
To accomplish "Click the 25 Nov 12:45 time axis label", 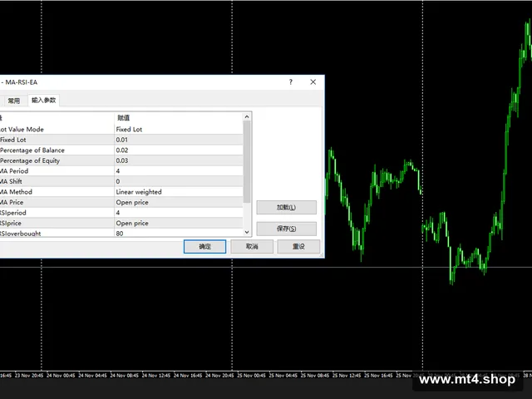I will (347, 376).
